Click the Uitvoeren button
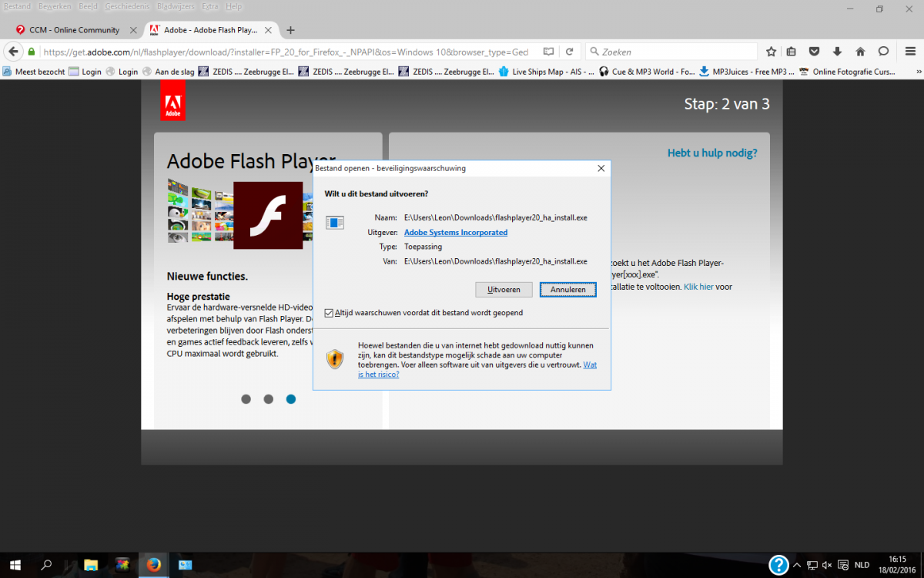Image resolution: width=924 pixels, height=578 pixels. [x=504, y=290]
